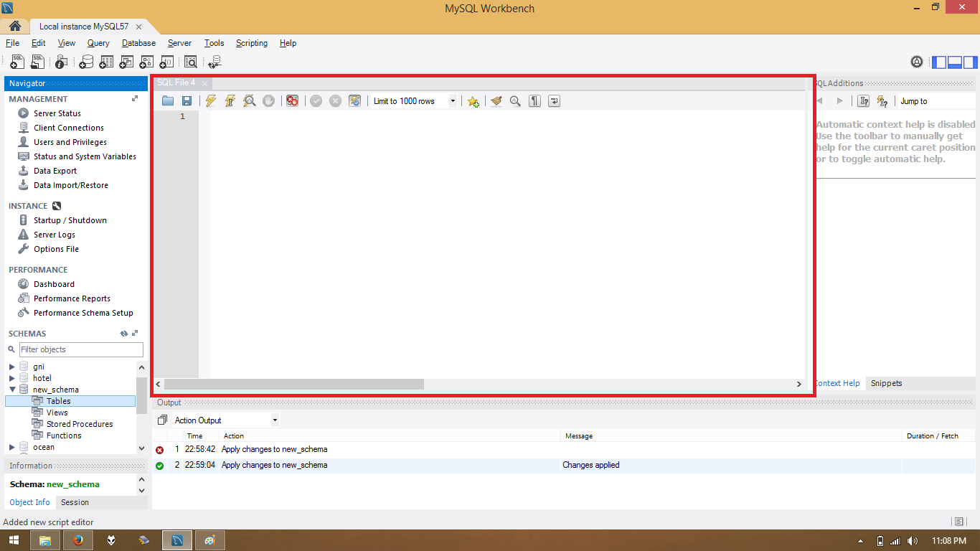Create a new schema in the connected server
Viewport: 980px width, 551px height.
[x=86, y=62]
